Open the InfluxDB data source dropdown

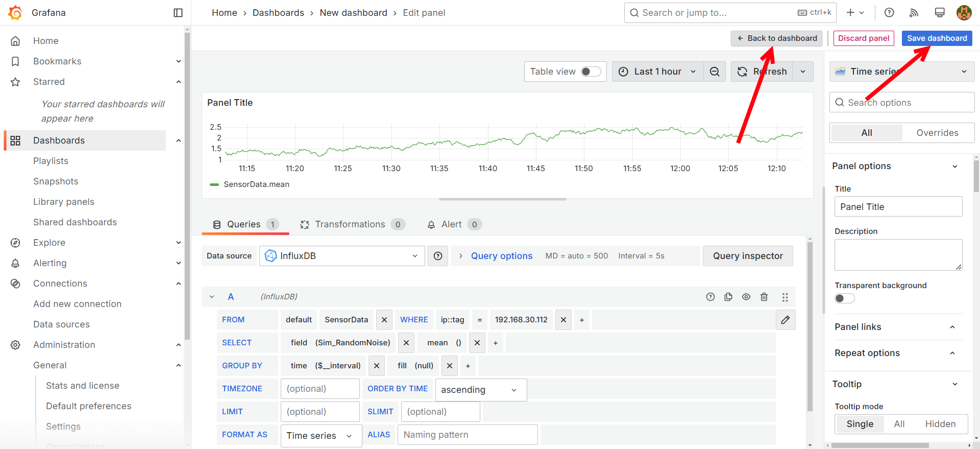pos(342,256)
